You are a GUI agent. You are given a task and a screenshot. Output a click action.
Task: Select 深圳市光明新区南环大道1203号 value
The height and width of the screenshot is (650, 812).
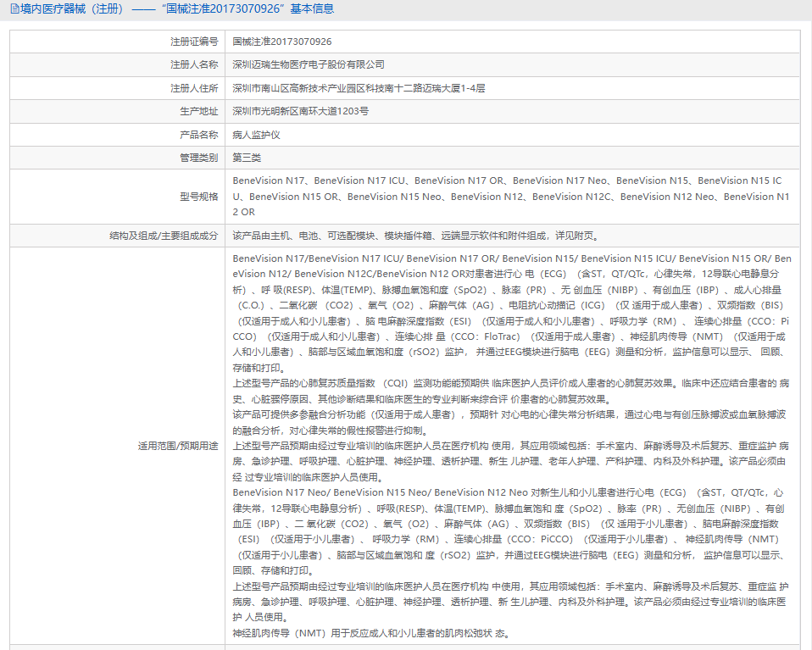pyautogui.click(x=300, y=111)
